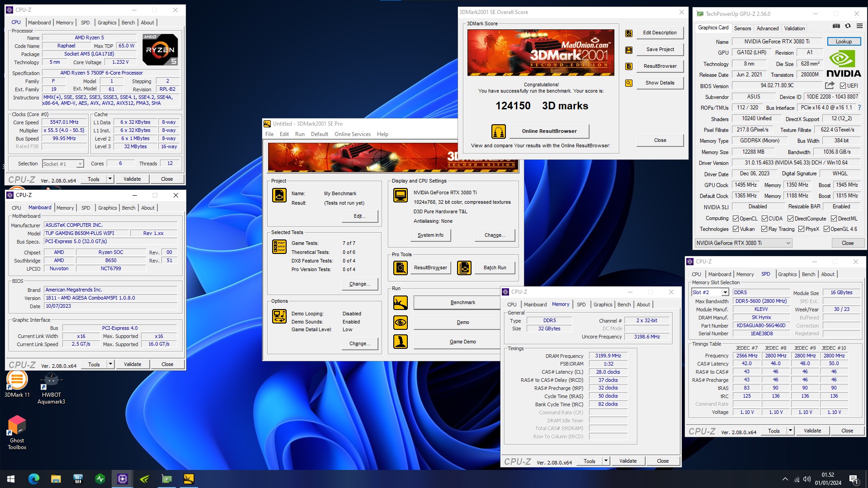Screen dimensions: 868x488
Task: Open the 3DMark 11 desktop shortcut
Action: [17, 384]
